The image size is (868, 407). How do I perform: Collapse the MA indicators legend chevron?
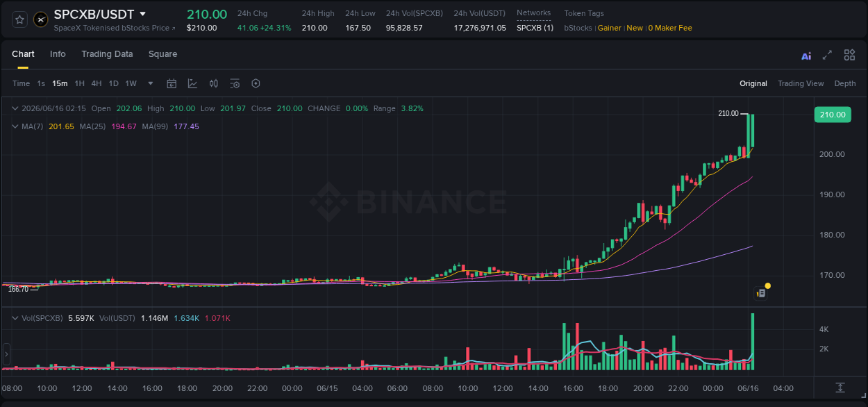click(x=15, y=126)
